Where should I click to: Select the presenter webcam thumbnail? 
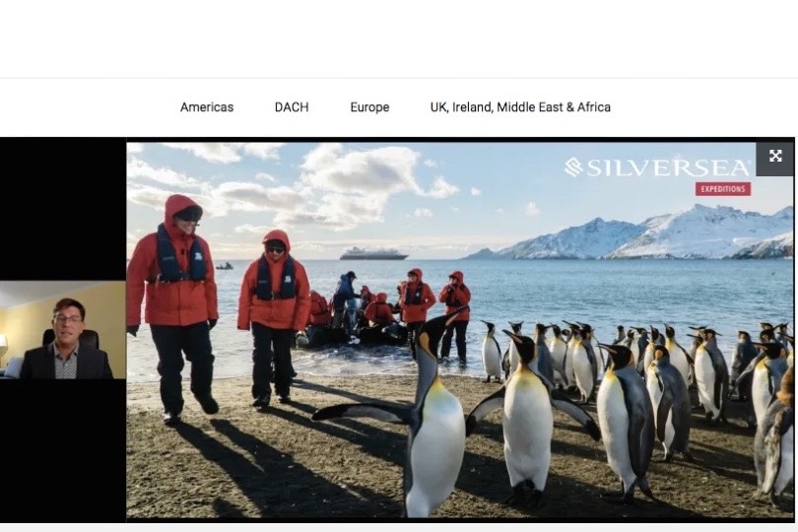[x=63, y=330]
